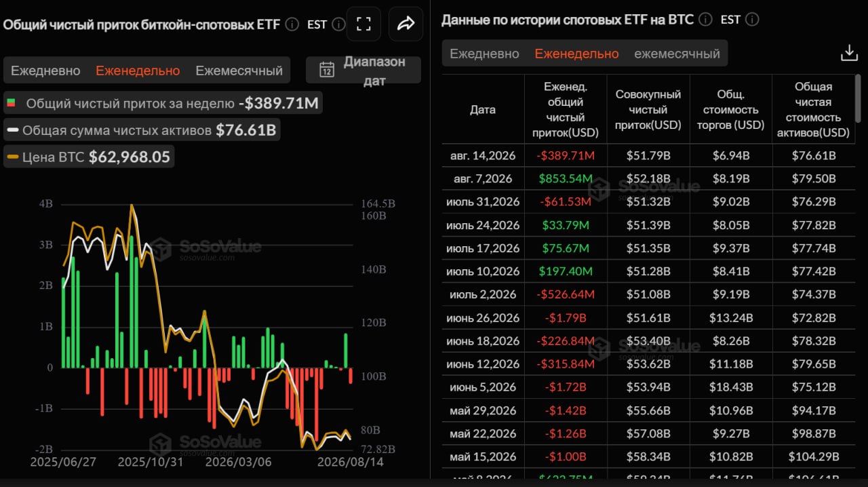Select row июнь 18,2026
This screenshot has height=487, width=868.
tap(648, 340)
